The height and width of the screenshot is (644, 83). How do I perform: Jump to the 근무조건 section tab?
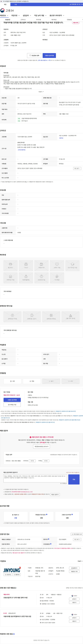[23, 20]
